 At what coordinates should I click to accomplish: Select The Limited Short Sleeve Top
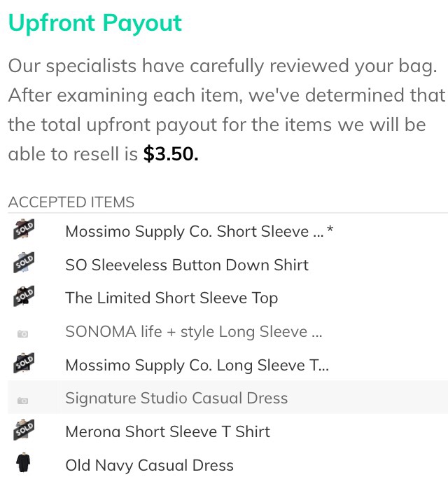[x=171, y=298]
